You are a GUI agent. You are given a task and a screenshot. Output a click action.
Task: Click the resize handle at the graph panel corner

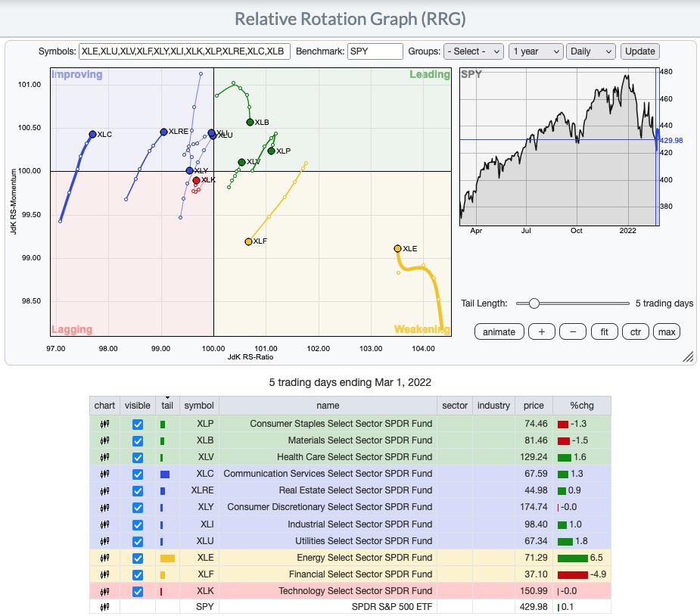(x=688, y=356)
